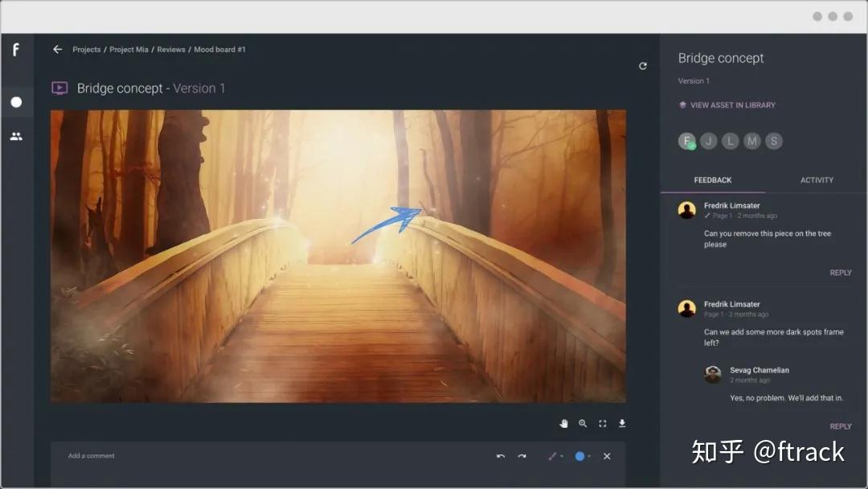Reply to Sevag Chamelian's comment
This screenshot has height=489, width=868.
[x=840, y=425]
